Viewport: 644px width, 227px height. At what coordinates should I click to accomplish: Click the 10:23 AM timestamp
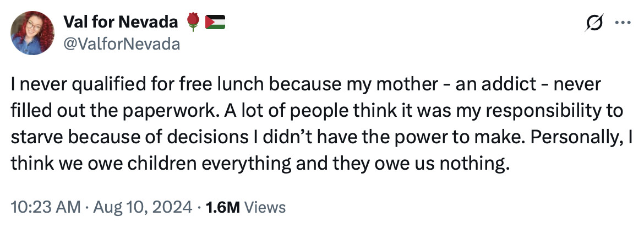46,207
